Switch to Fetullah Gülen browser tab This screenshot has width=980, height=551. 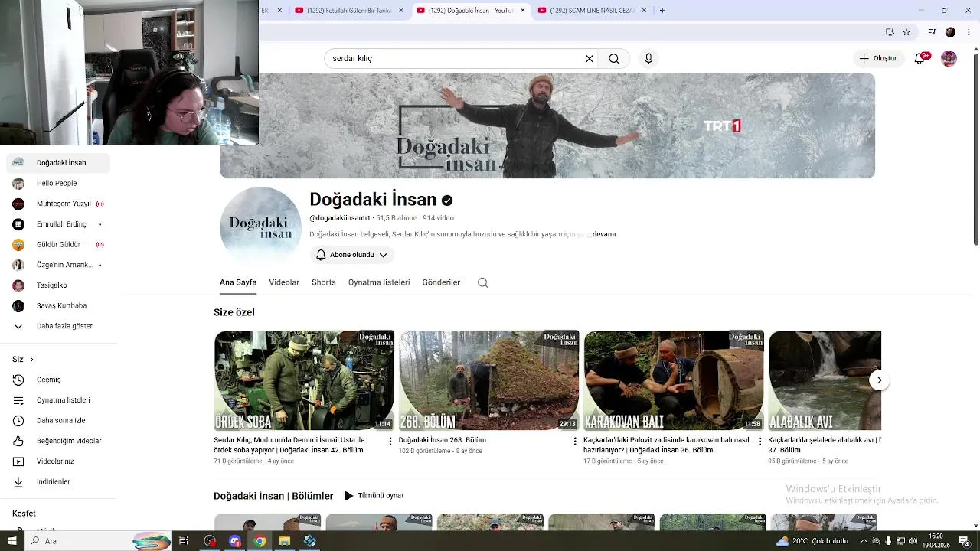(348, 10)
